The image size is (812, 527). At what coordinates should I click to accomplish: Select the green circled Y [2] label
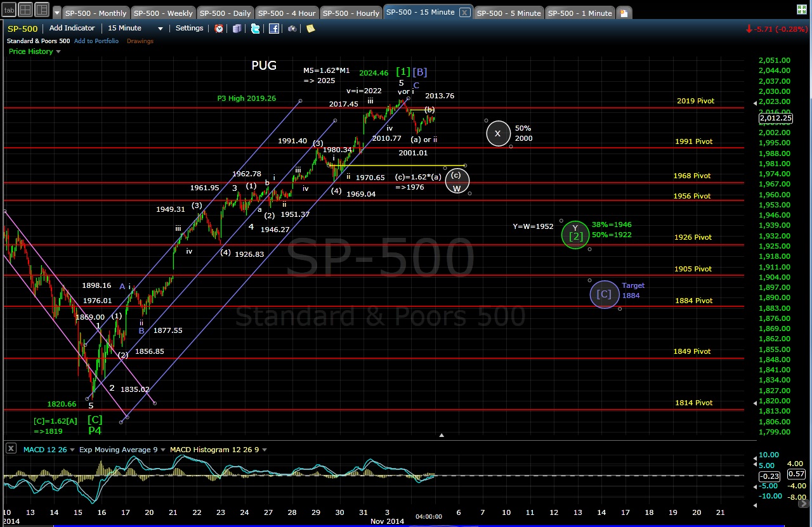pos(575,235)
